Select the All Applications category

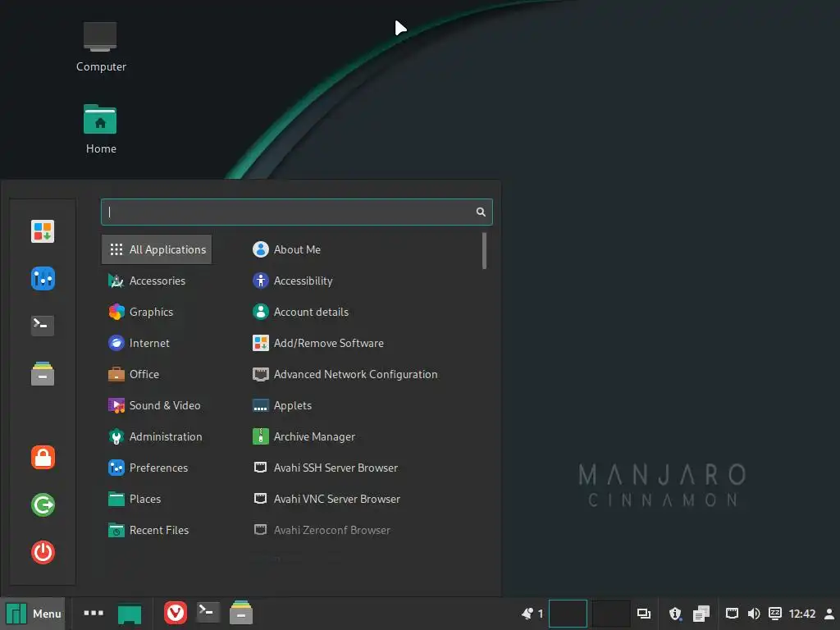coord(157,249)
